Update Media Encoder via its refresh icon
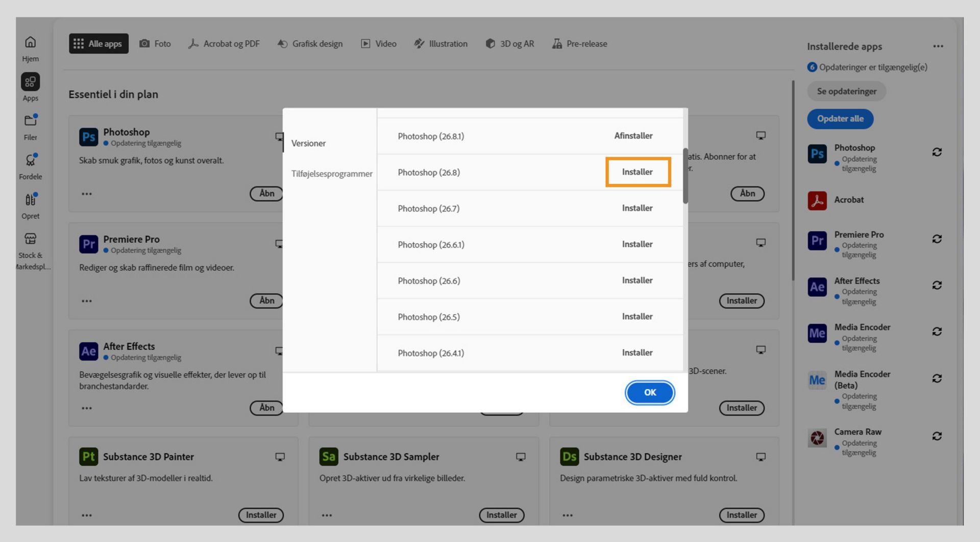This screenshot has width=980, height=542. pyautogui.click(x=937, y=332)
